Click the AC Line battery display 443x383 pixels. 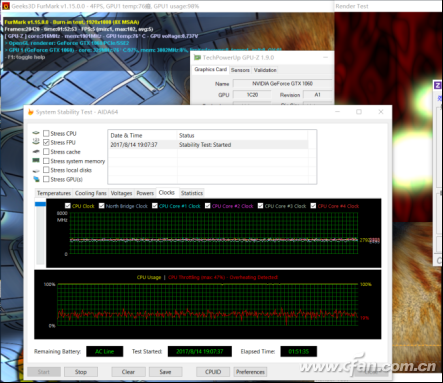click(105, 351)
